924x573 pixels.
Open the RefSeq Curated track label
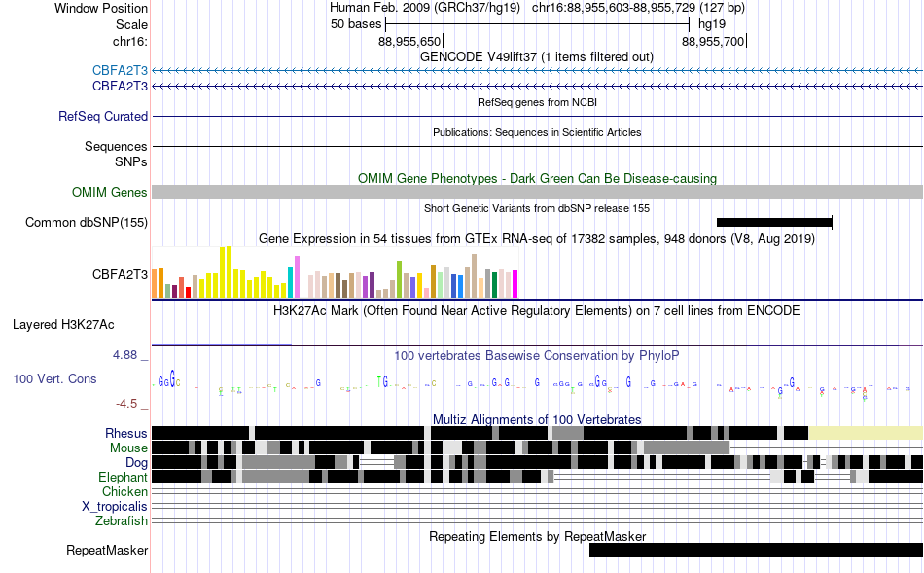[103, 116]
